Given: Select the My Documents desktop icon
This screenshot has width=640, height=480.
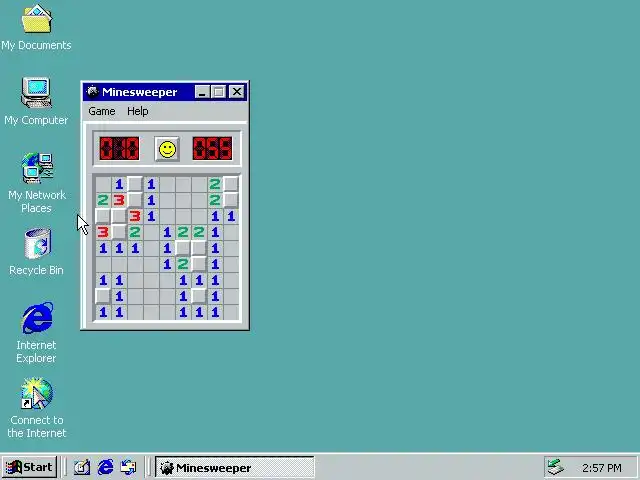Looking at the screenshot, I should (x=36, y=27).
